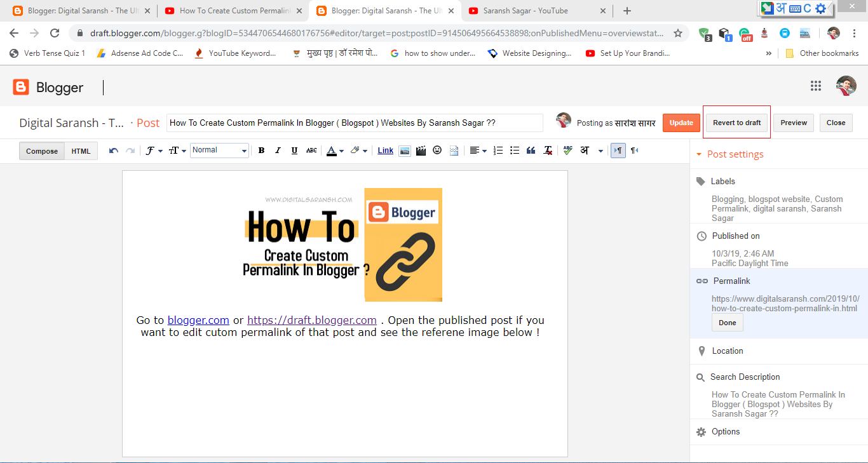Reload the current browser page
Screen dimensions: 868x463
point(55,33)
